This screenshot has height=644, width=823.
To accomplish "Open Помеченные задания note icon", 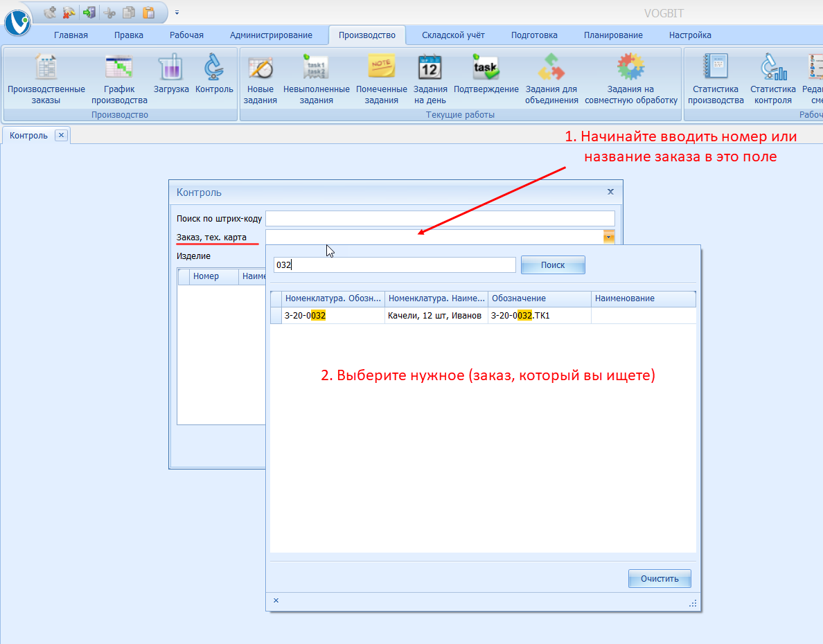I will 382,80.
